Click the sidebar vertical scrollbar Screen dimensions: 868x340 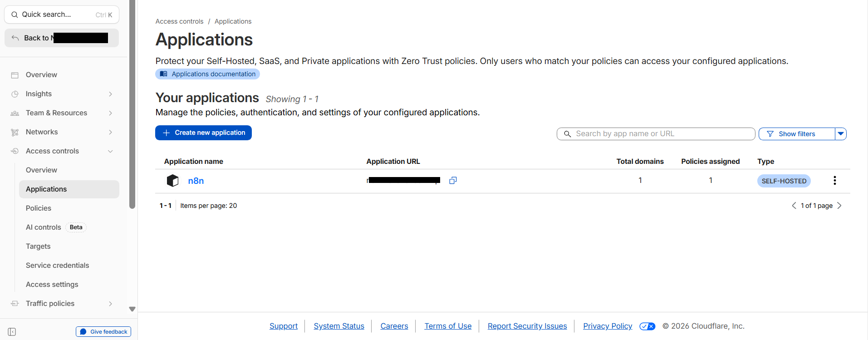(x=132, y=104)
